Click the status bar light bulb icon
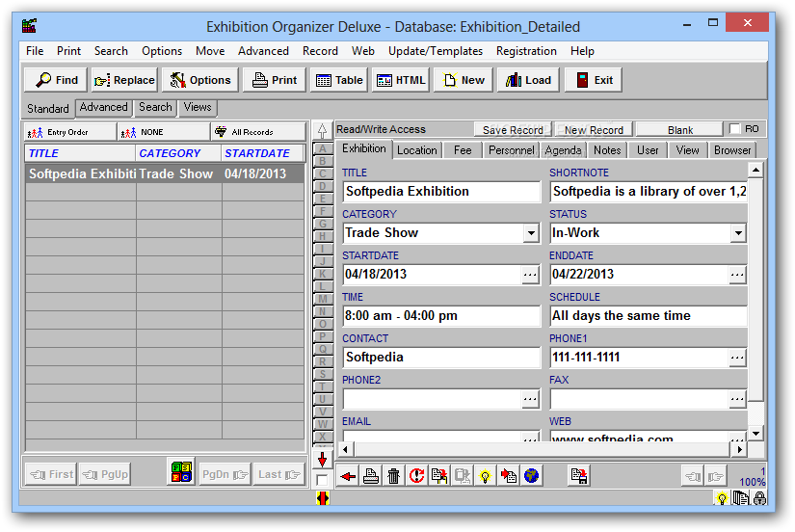The width and height of the screenshot is (795, 532). click(x=722, y=498)
